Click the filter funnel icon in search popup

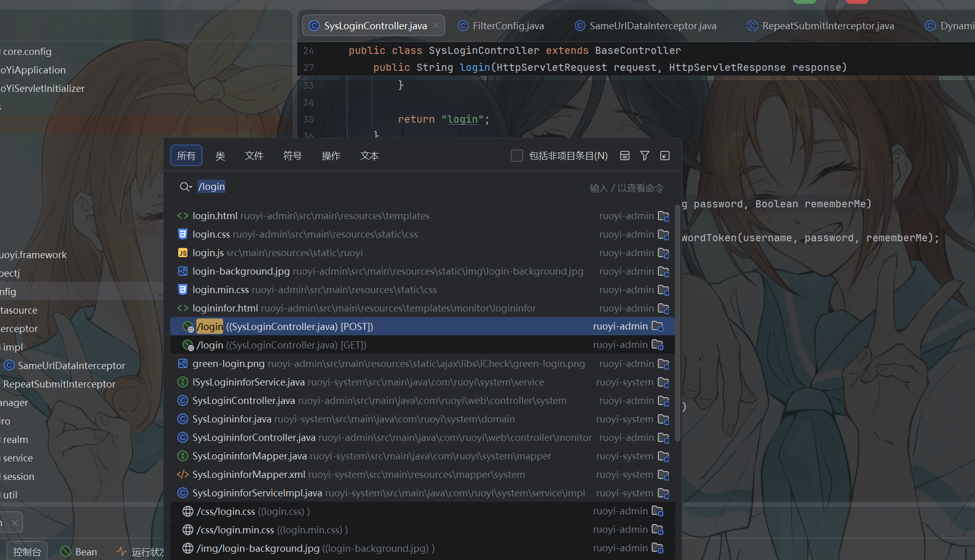645,156
